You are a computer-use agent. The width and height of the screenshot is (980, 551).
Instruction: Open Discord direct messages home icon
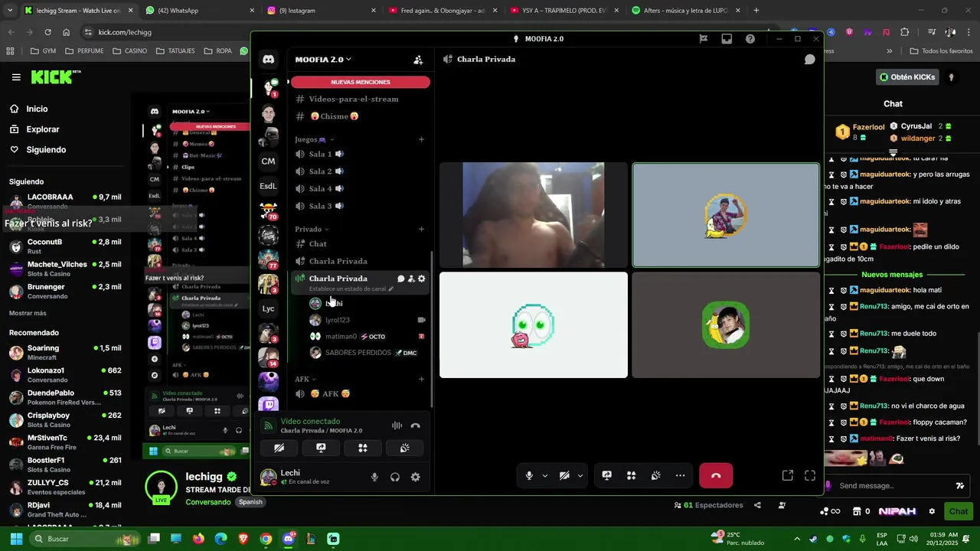point(268,59)
